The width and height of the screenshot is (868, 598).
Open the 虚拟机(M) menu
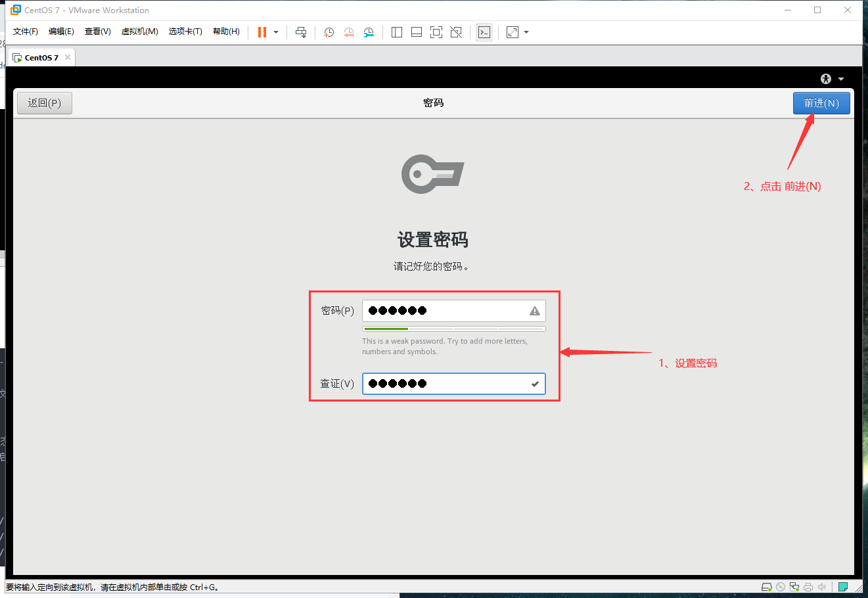tap(140, 32)
